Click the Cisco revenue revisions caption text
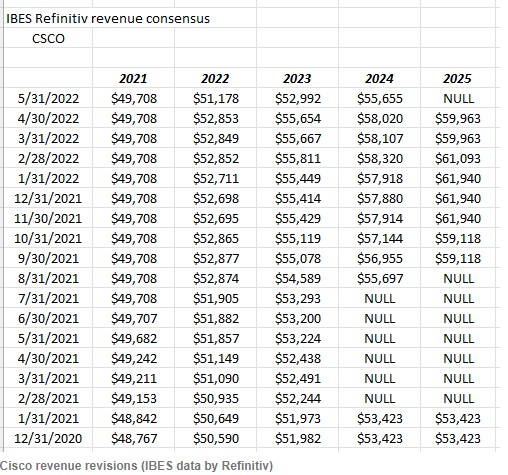 tap(136, 466)
